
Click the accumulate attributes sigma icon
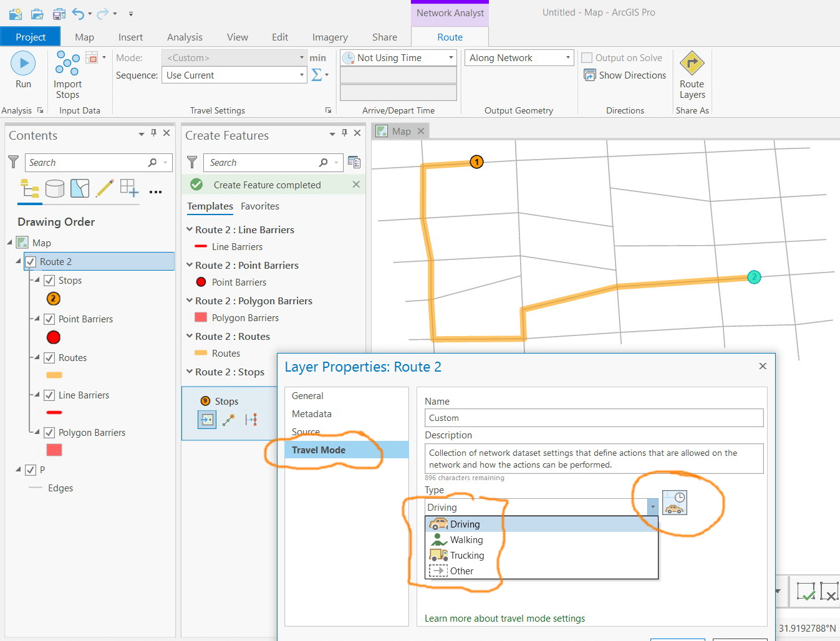(317, 75)
